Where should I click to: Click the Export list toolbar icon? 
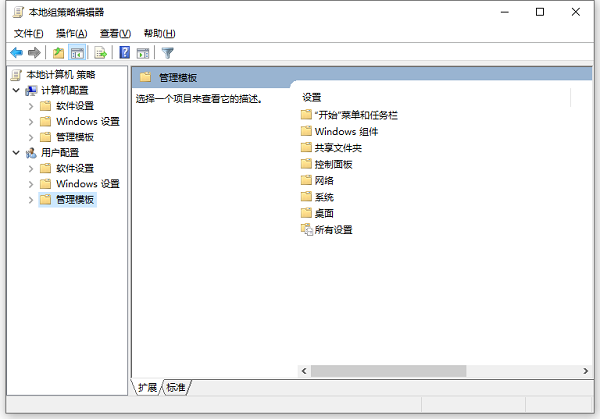pyautogui.click(x=100, y=52)
